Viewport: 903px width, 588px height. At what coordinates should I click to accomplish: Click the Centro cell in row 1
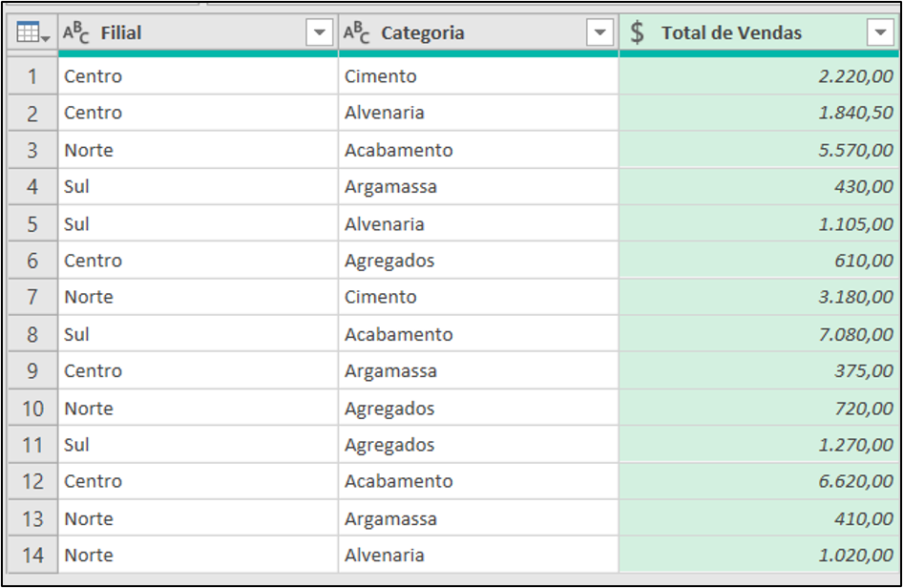coord(199,76)
